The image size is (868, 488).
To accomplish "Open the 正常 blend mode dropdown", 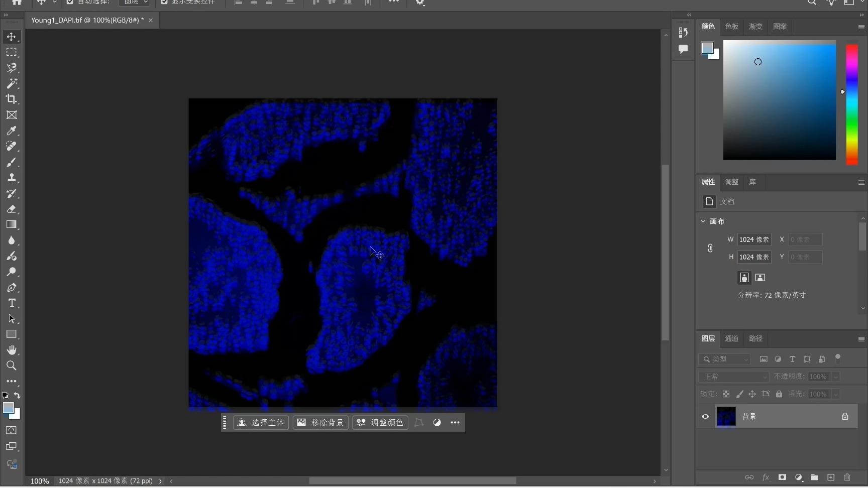I will (733, 377).
